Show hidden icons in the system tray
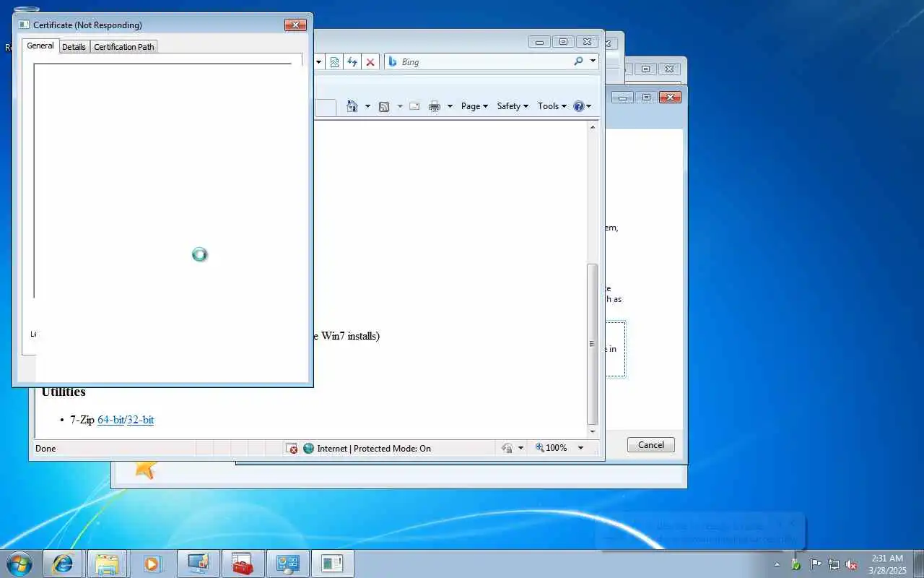Viewport: 924px width, 578px height. [x=777, y=564]
